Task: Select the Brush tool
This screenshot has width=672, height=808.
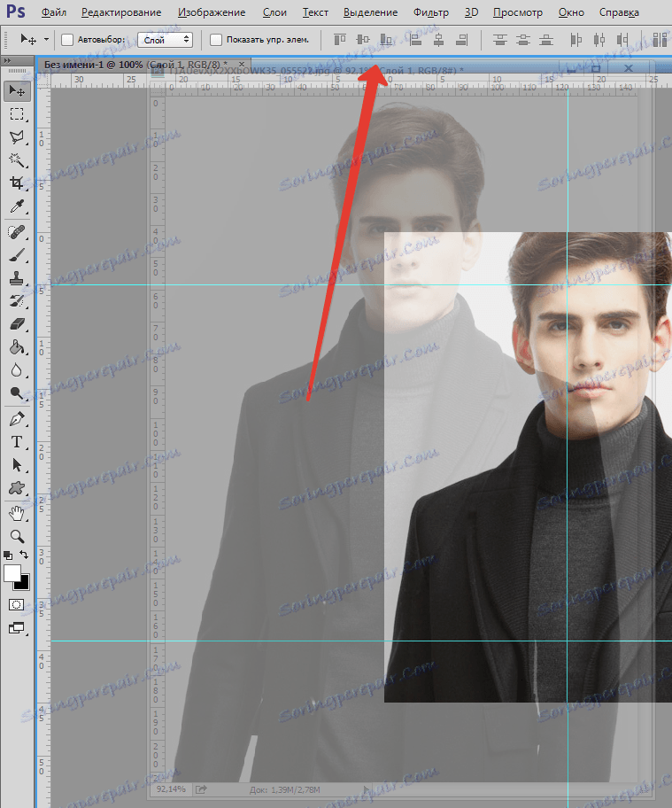Action: pos(17,255)
